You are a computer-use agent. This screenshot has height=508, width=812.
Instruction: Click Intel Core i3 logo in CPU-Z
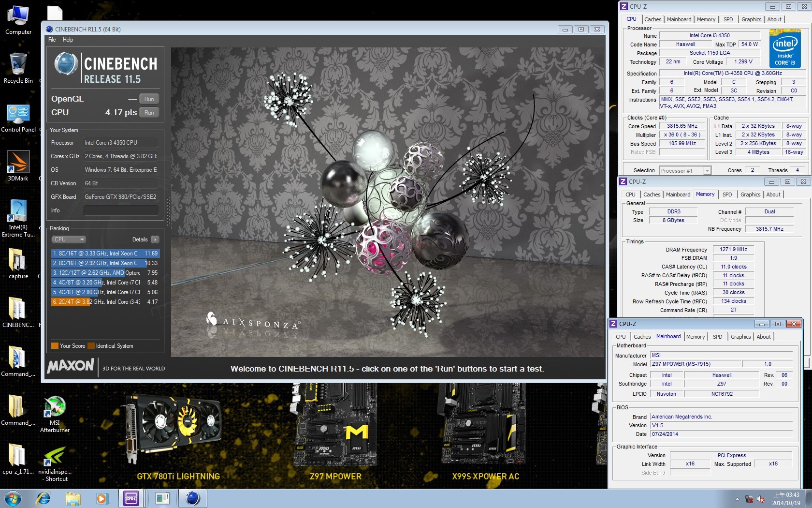click(784, 48)
